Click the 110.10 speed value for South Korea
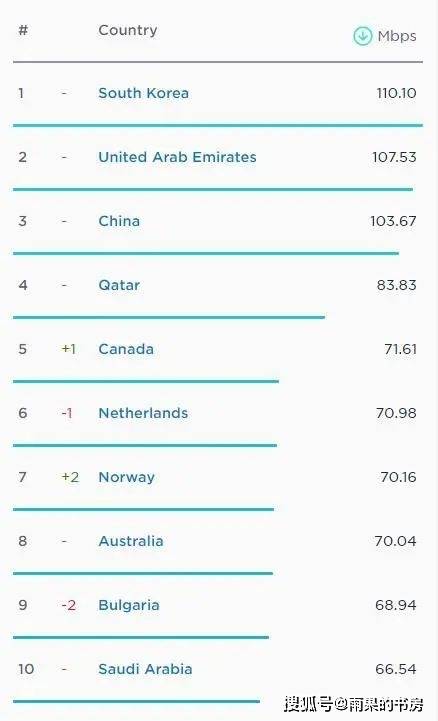The height and width of the screenshot is (721, 438). coord(396,93)
